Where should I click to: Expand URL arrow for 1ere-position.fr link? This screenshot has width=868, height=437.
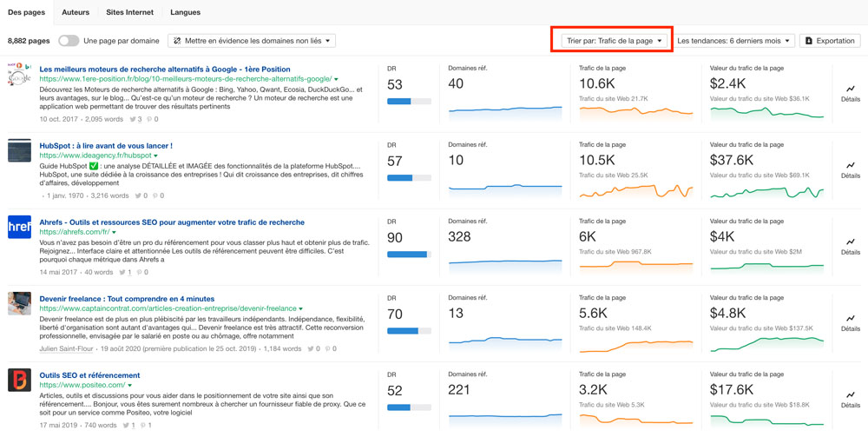tap(337, 79)
